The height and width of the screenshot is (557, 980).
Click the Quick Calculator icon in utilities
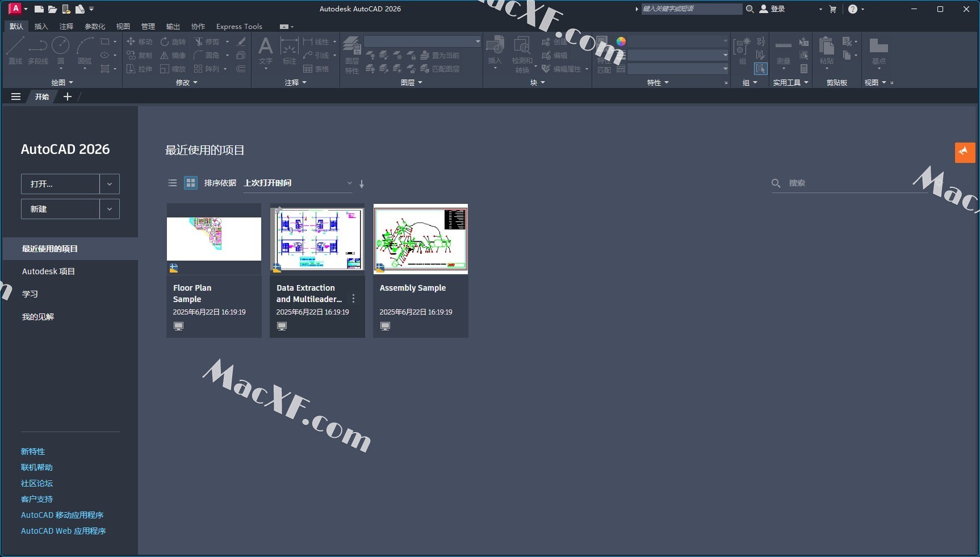click(x=804, y=69)
